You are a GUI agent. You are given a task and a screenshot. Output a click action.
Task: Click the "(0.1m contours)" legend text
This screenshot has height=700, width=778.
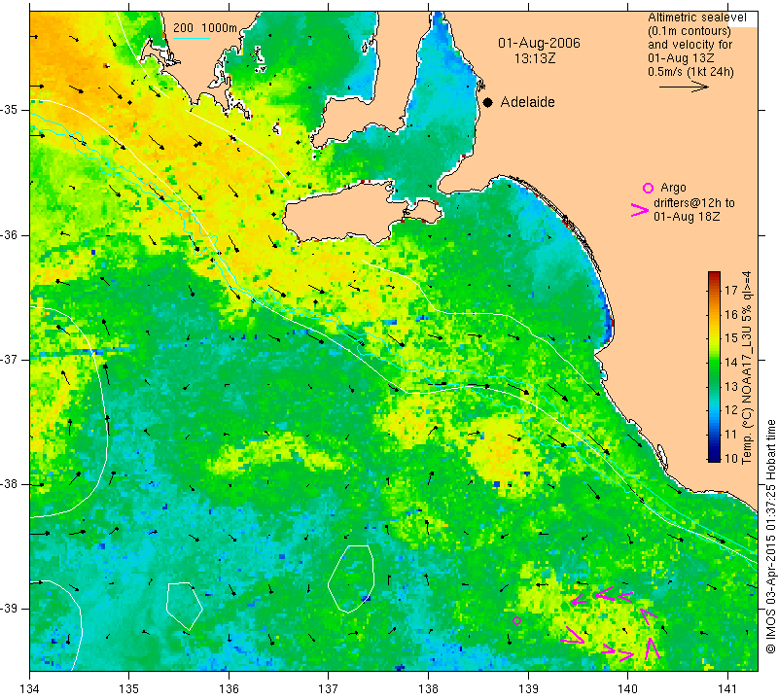690,31
